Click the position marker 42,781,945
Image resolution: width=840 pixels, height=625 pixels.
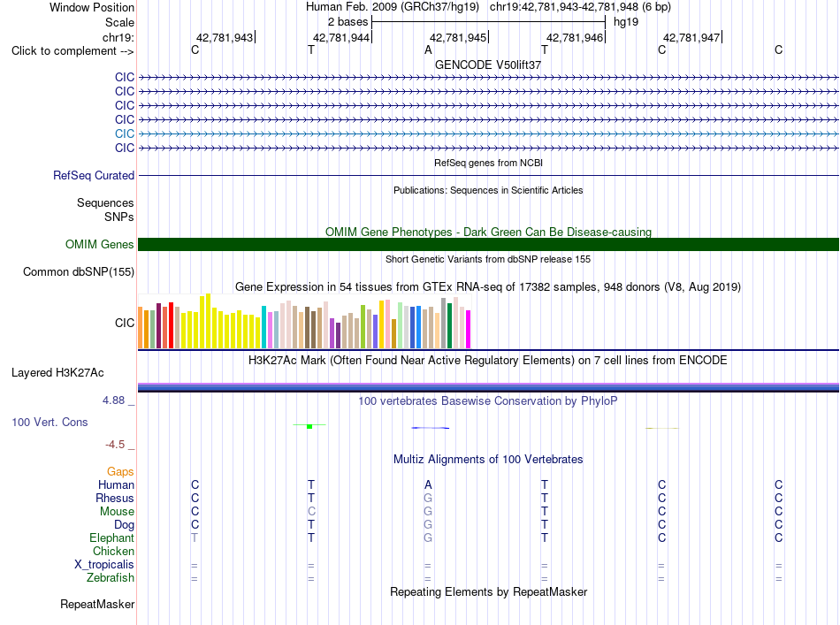point(458,37)
